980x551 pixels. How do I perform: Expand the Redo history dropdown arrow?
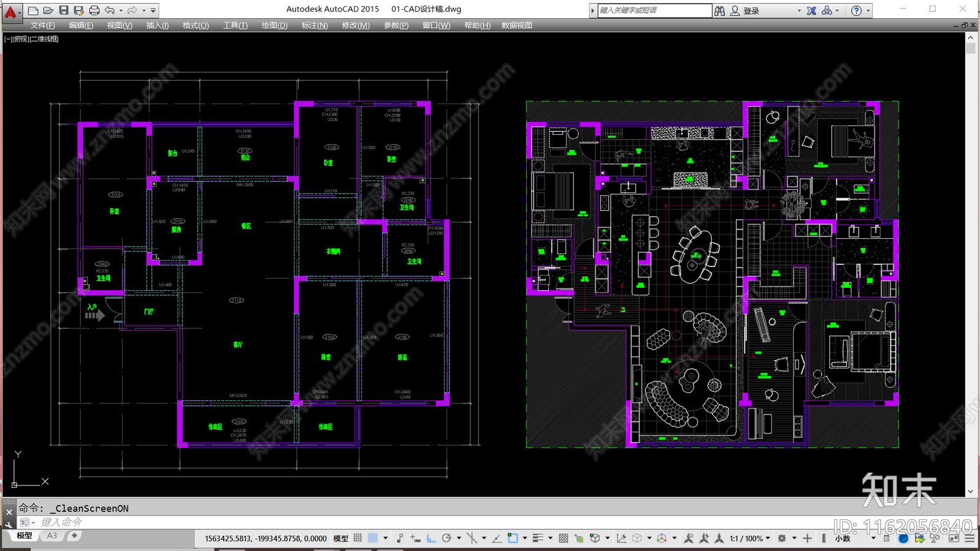pyautogui.click(x=144, y=10)
